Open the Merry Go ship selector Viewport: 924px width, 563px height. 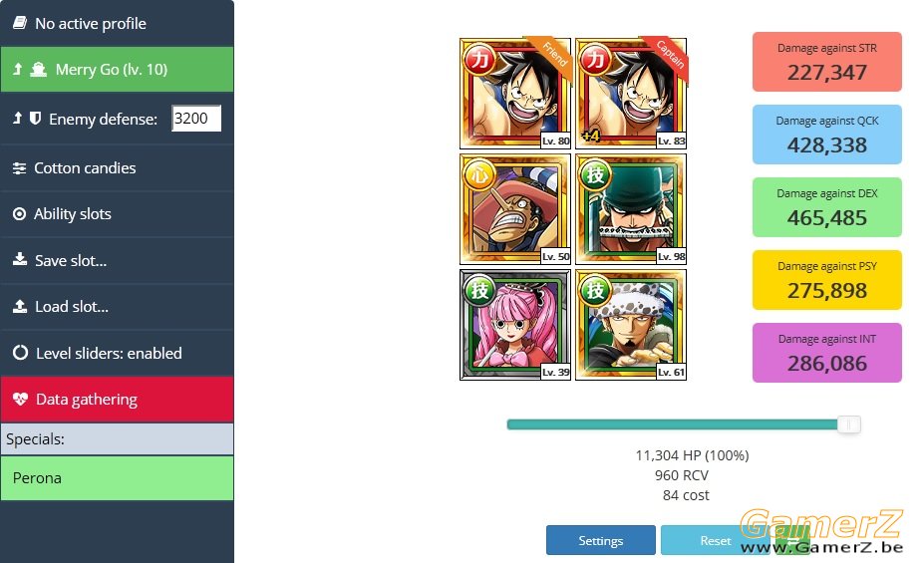117,70
